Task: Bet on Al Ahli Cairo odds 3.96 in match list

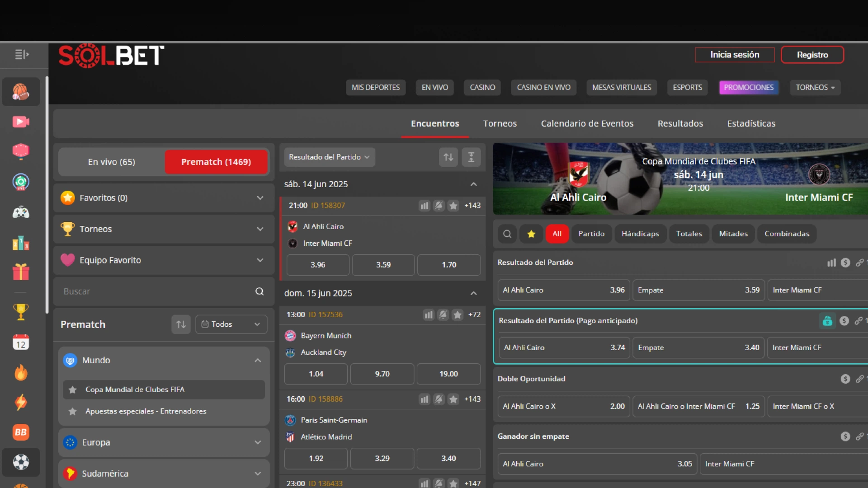Action: point(318,265)
